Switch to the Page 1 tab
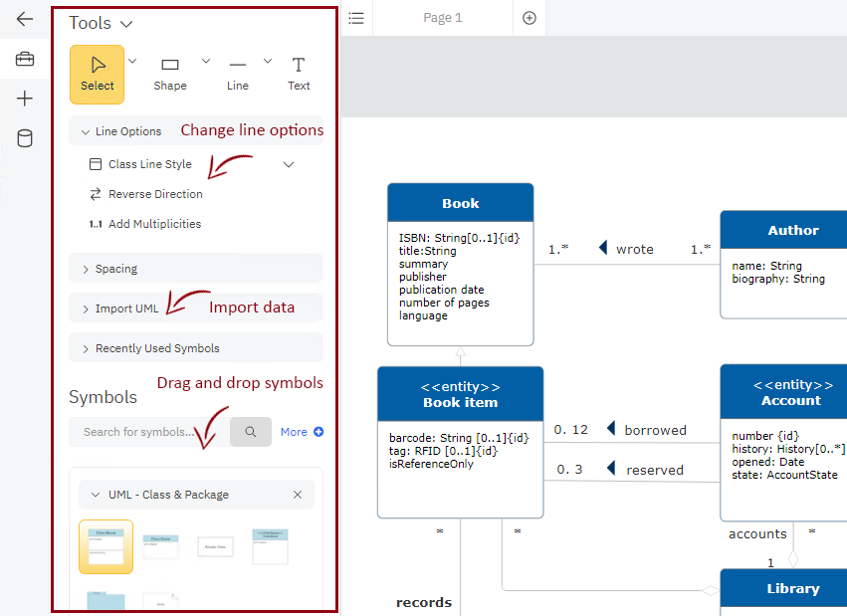847x616 pixels. point(442,17)
